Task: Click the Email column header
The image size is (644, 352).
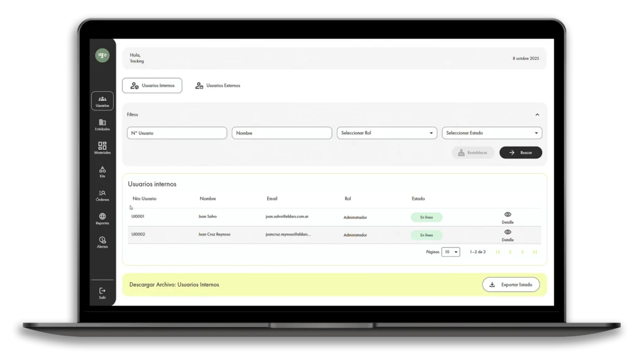Action: pyautogui.click(x=272, y=198)
